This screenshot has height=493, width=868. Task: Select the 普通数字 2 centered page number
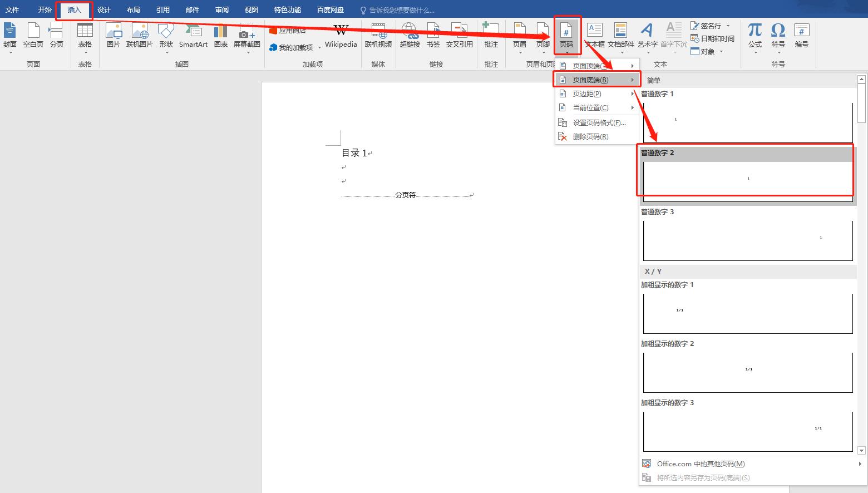point(748,176)
